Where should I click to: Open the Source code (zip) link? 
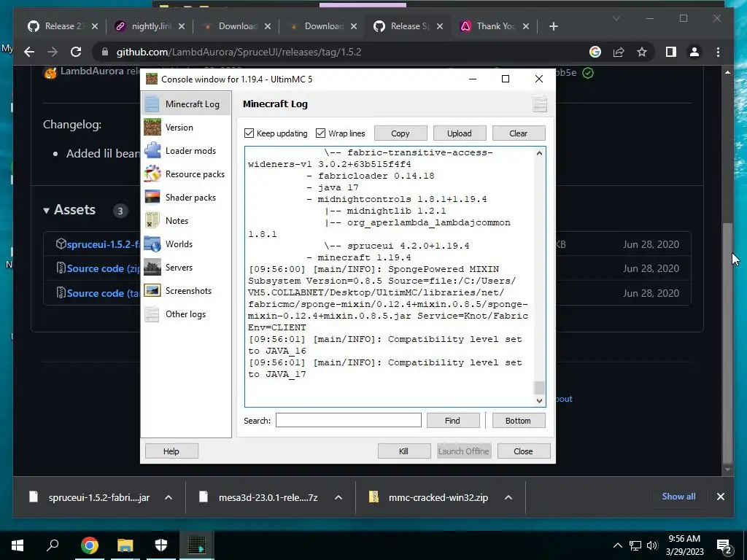click(103, 268)
